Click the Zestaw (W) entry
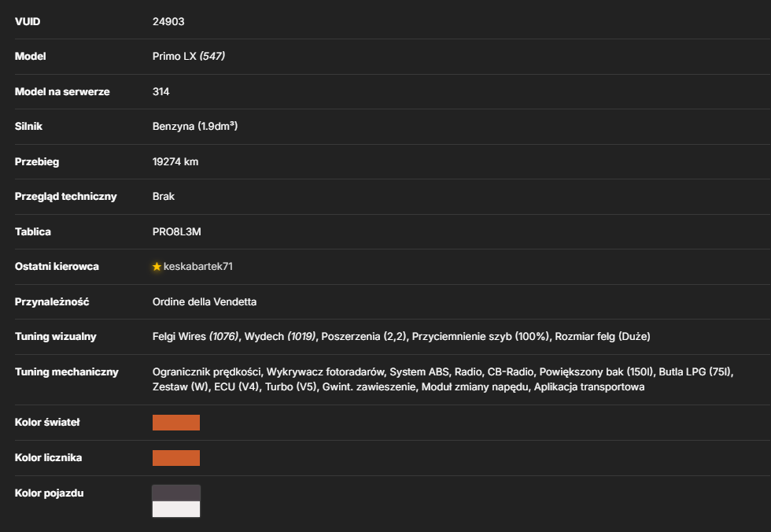This screenshot has width=771, height=532. [x=180, y=387]
